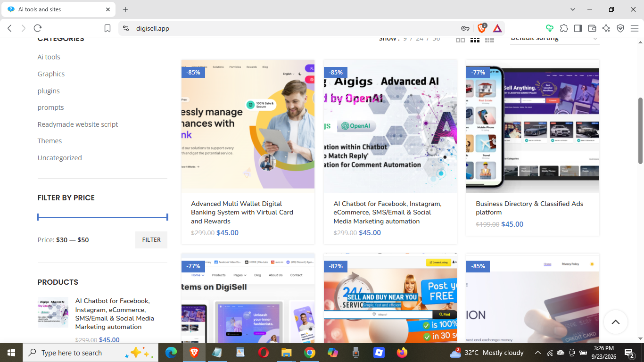Browse the Themes category
Viewport: 644px width, 362px height.
tap(50, 141)
